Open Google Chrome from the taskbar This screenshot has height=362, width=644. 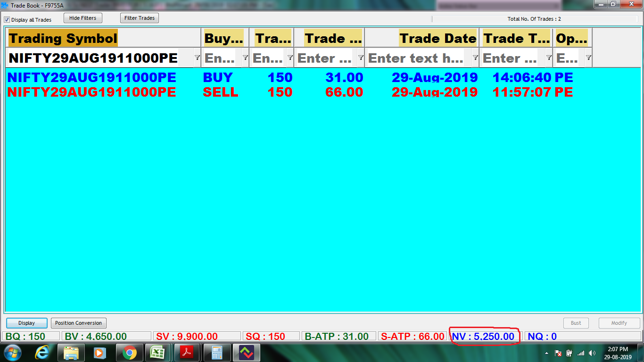[x=129, y=353]
